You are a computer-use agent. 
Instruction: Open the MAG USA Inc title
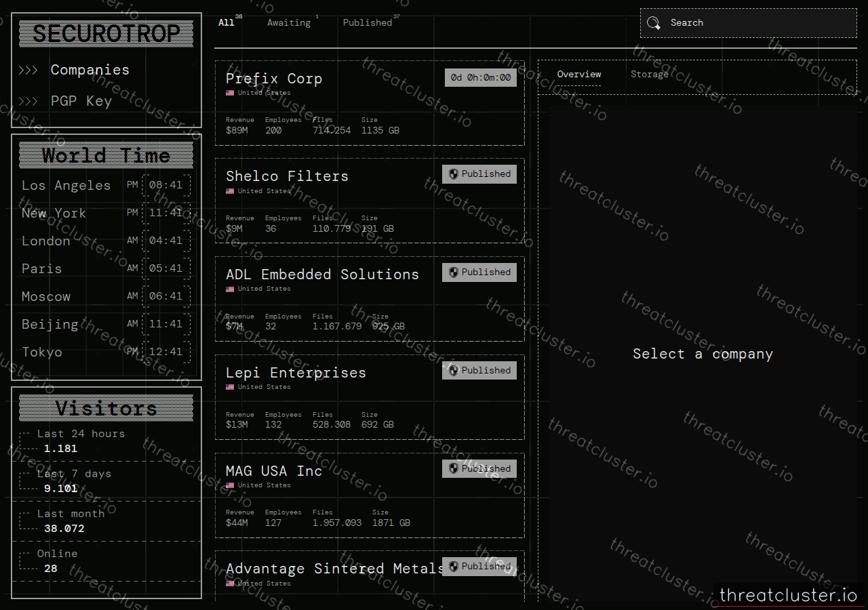pos(274,471)
